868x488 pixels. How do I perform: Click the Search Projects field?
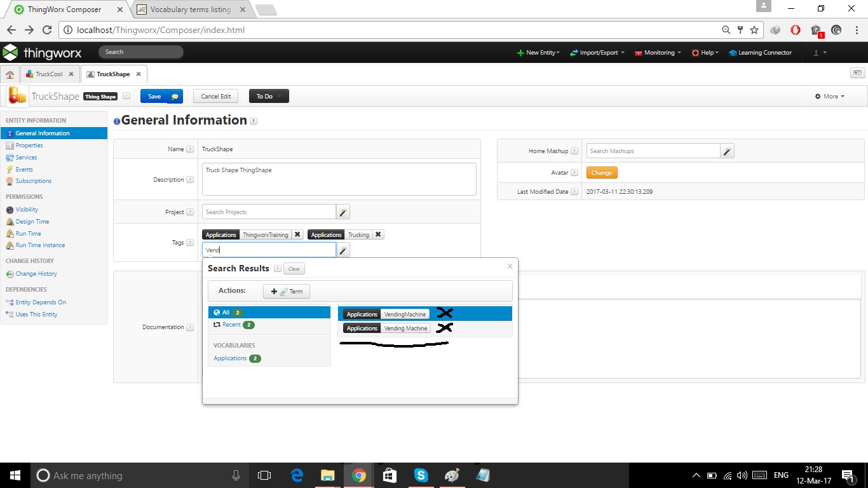click(269, 212)
